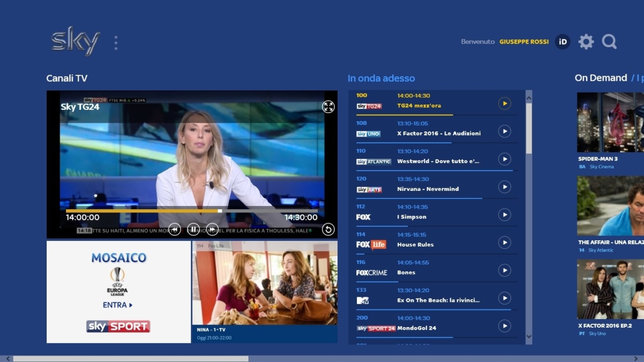Skip backward in the video player
This screenshot has width=644, height=362.
pos(174,229)
